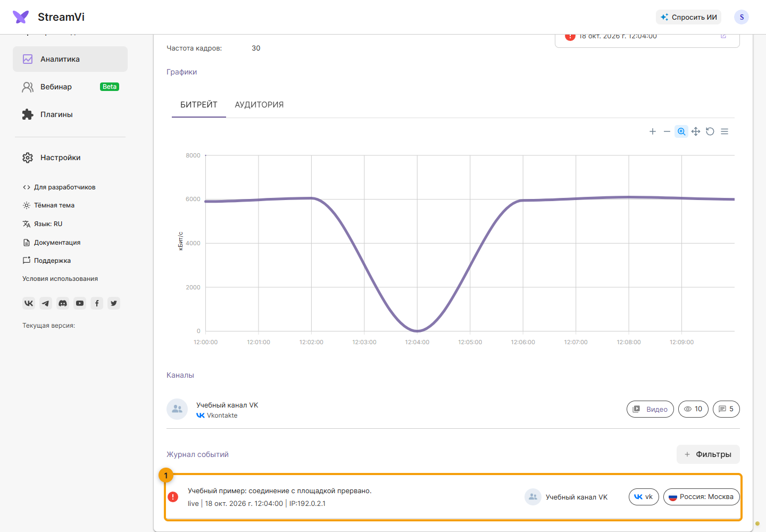Click the StreamVi butterfly logo

click(x=21, y=17)
